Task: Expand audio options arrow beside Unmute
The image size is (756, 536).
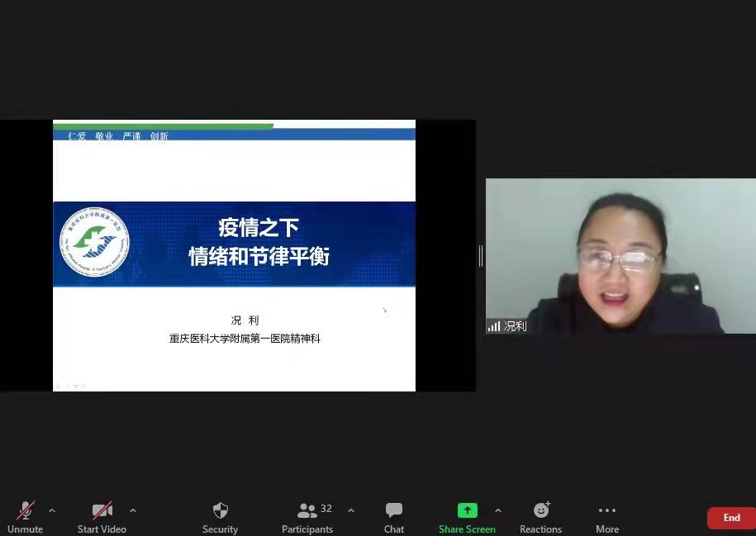Action: [52, 510]
